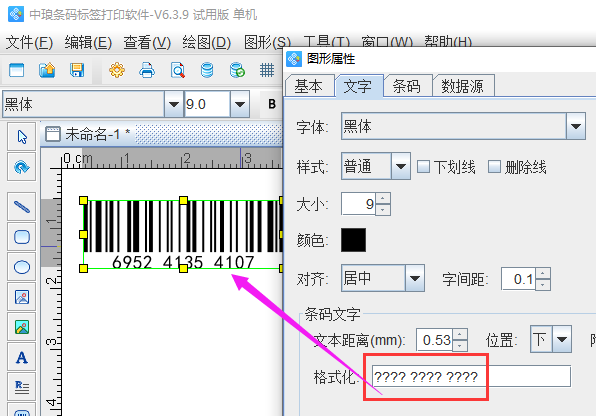Click the app logo in title bar
The width and height of the screenshot is (596, 416).
[16, 14]
